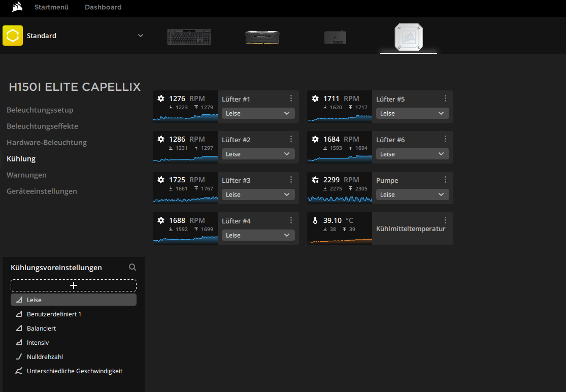Open Lüfter #5 Leise preset dropdown
The image size is (566, 392).
pyautogui.click(x=413, y=113)
